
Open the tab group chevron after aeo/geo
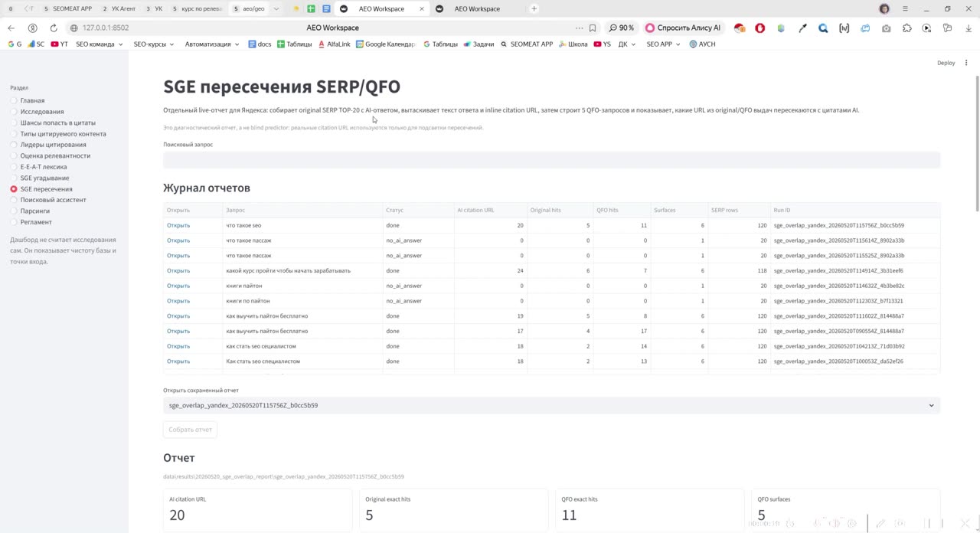point(276,8)
